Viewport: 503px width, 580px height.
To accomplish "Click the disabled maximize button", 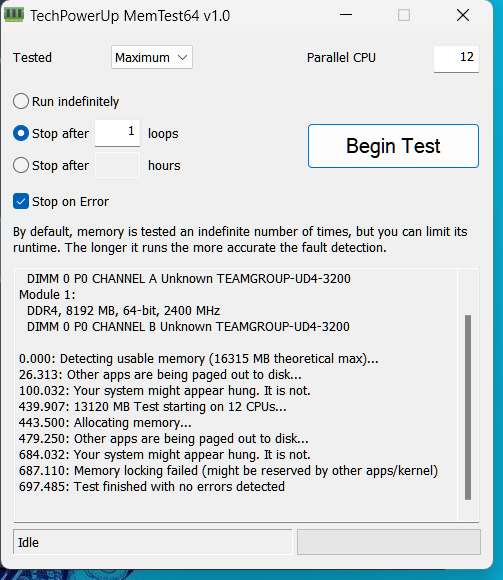I will pos(404,15).
